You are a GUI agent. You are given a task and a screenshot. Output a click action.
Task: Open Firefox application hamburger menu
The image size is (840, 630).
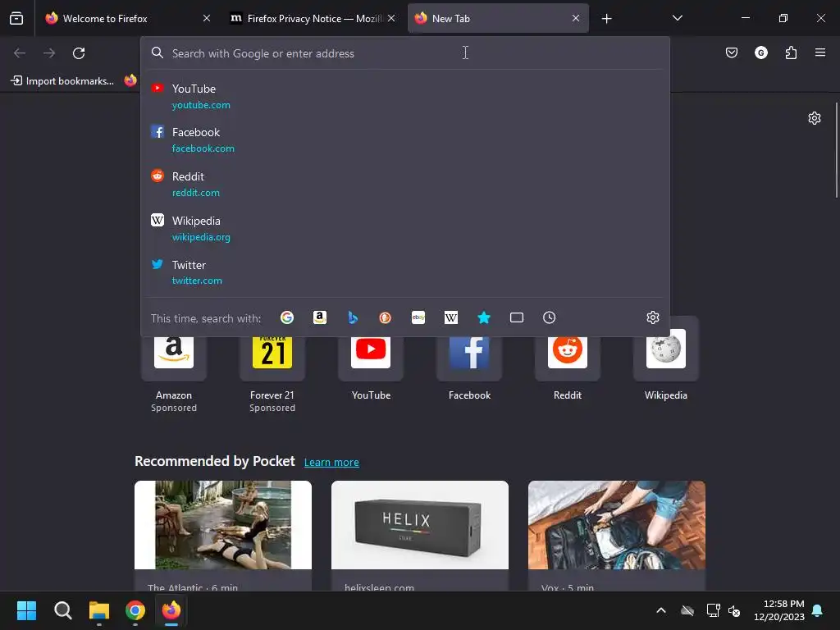pos(820,52)
